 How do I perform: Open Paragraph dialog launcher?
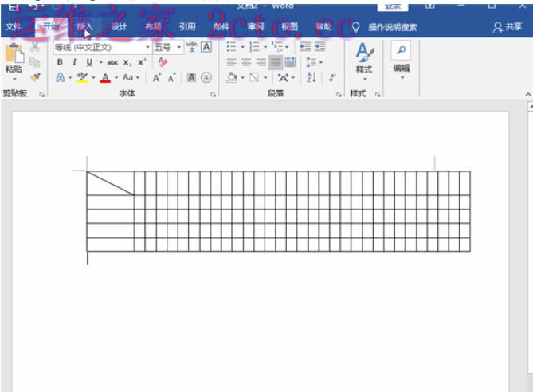coord(339,95)
